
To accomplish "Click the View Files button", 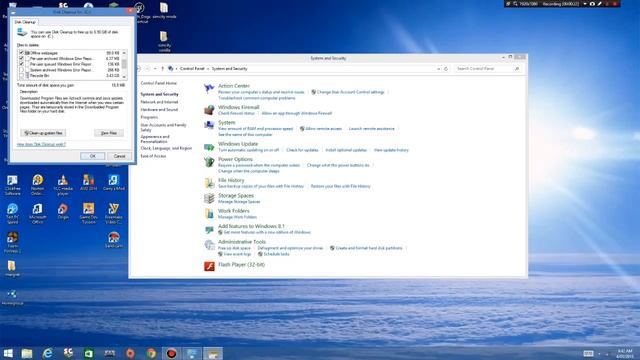I will (x=109, y=133).
